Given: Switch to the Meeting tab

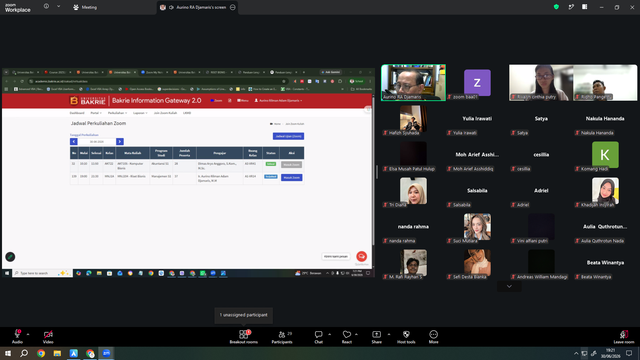Looking at the screenshot, I should [x=85, y=7].
